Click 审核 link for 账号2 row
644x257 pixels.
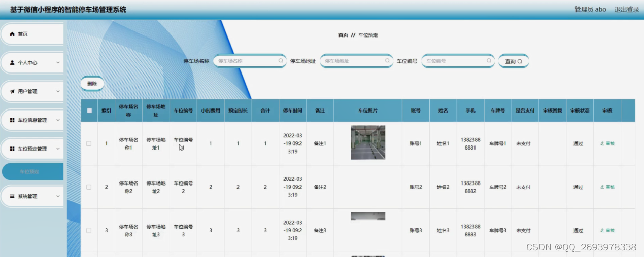607,187
